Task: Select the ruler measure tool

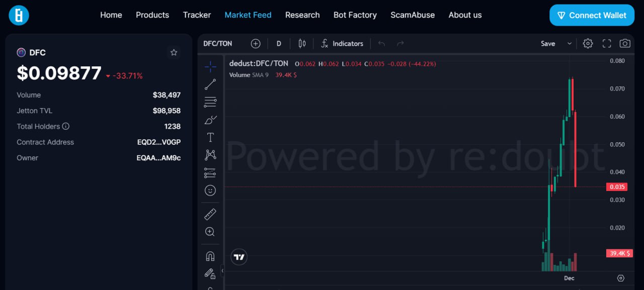Action: [210, 215]
